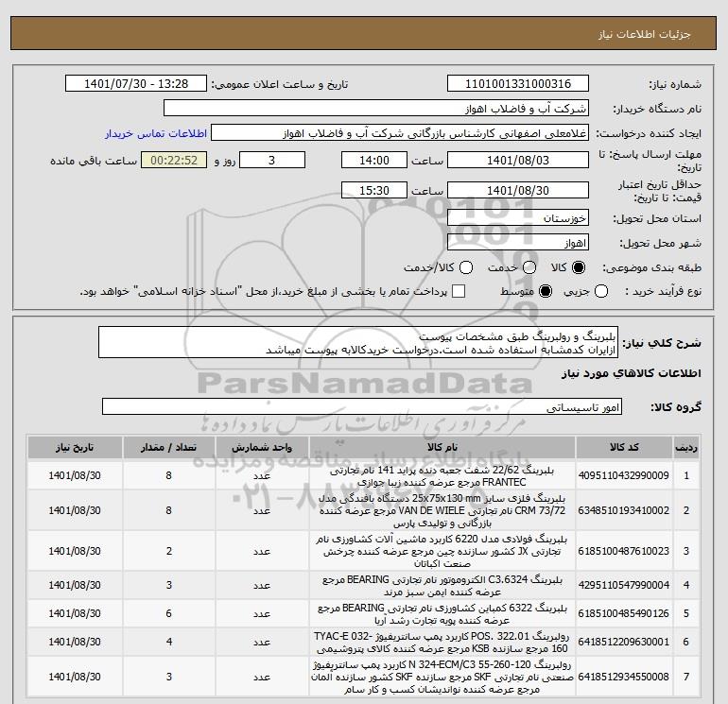This screenshot has width=728, height=704.
Task: Click the SKF N 324-ECM/C3 roller bearing name
Action: (442, 678)
